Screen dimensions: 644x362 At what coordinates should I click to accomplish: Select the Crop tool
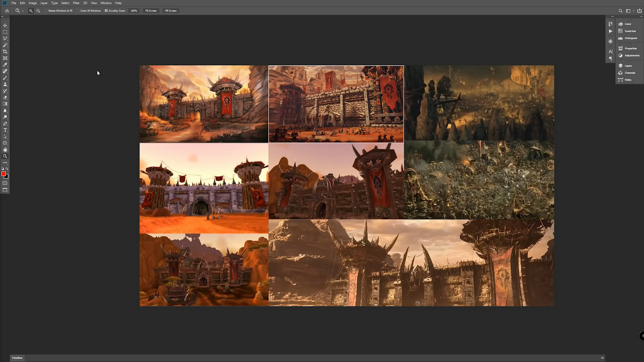[5, 52]
